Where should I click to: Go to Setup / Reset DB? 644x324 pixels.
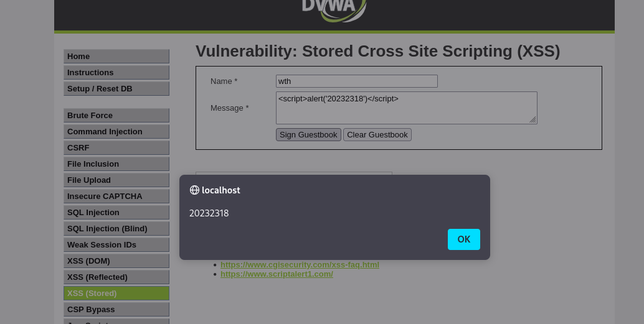tap(116, 88)
